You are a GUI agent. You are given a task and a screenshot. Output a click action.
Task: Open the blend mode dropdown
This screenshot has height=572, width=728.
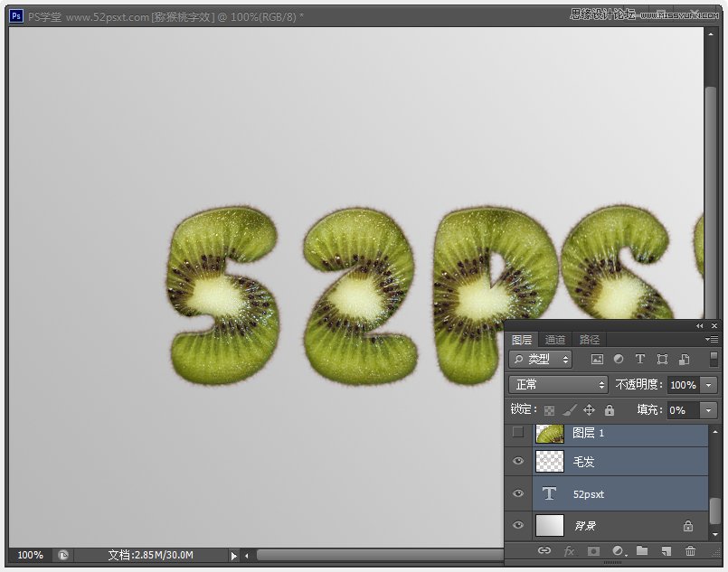pyautogui.click(x=556, y=384)
